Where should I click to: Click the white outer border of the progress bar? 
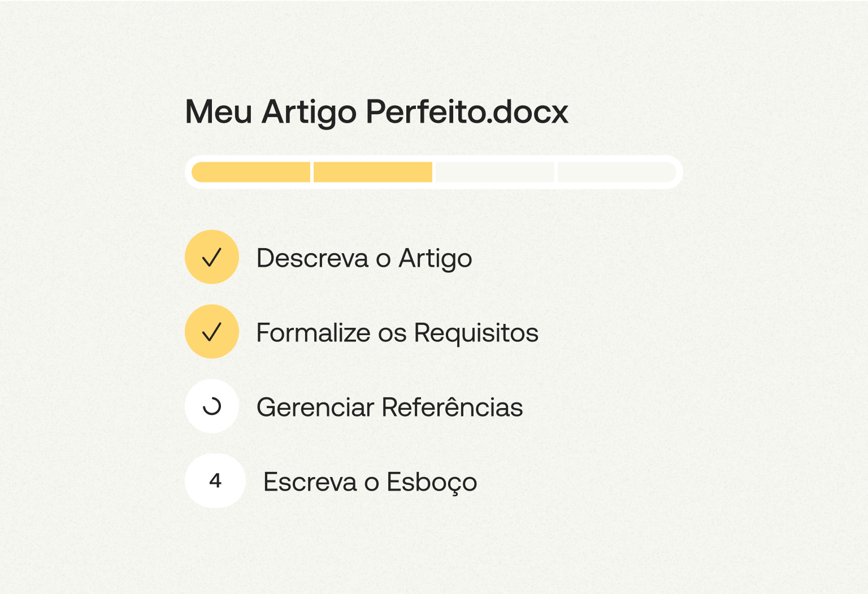tap(434, 158)
